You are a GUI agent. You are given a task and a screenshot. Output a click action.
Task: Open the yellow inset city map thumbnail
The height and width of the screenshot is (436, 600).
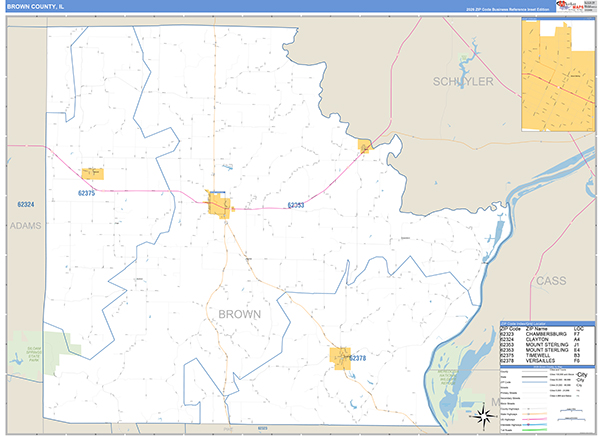pos(558,75)
